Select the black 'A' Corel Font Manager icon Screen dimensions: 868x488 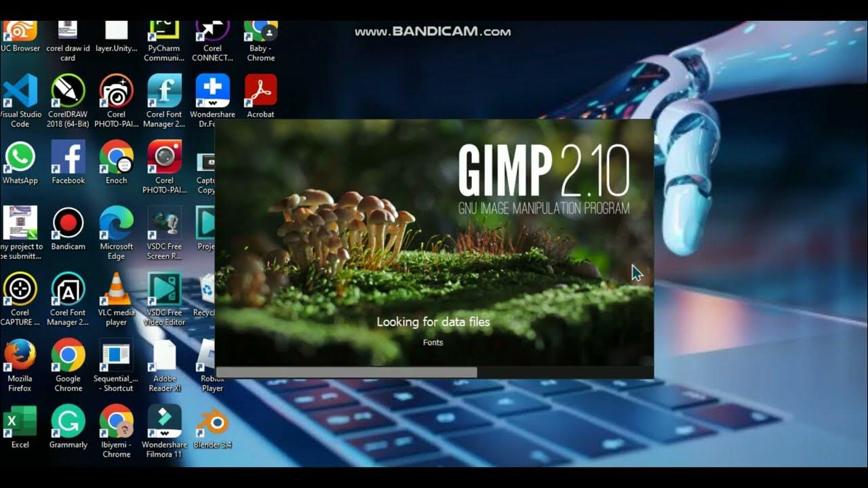point(68,299)
